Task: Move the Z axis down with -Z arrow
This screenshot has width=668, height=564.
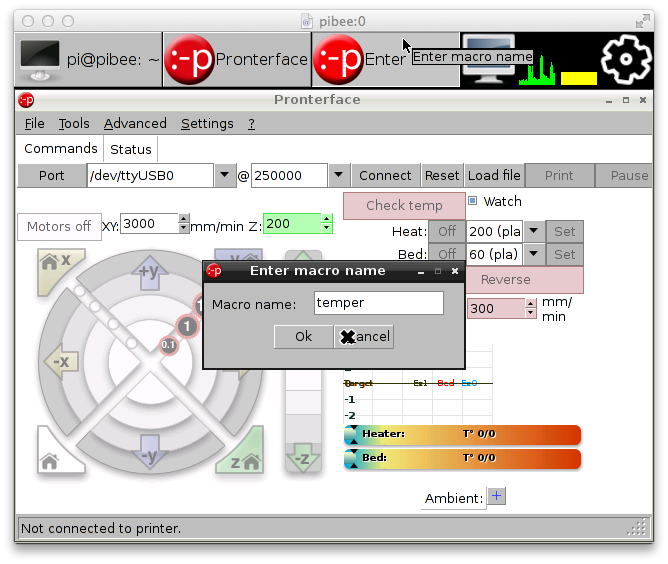Action: pyautogui.click(x=303, y=458)
